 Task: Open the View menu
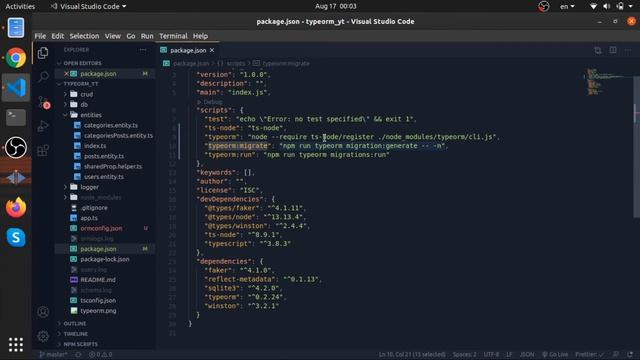(x=113, y=36)
